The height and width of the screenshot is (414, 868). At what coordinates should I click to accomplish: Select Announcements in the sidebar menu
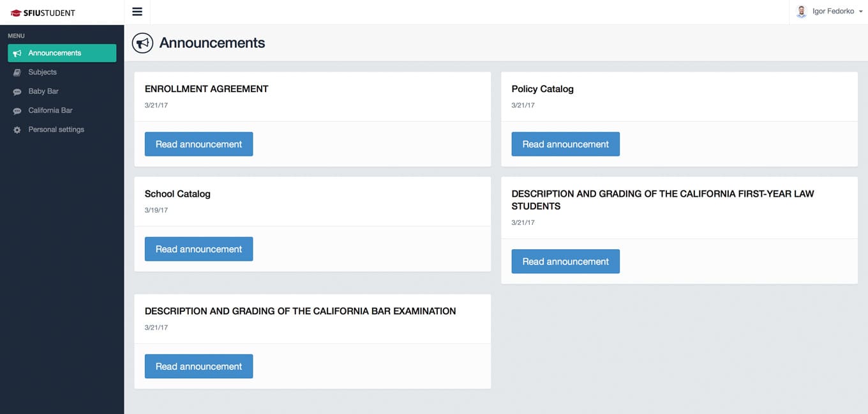62,53
